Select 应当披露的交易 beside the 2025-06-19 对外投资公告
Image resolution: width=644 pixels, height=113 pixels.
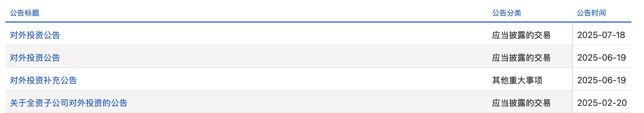[x=521, y=58]
